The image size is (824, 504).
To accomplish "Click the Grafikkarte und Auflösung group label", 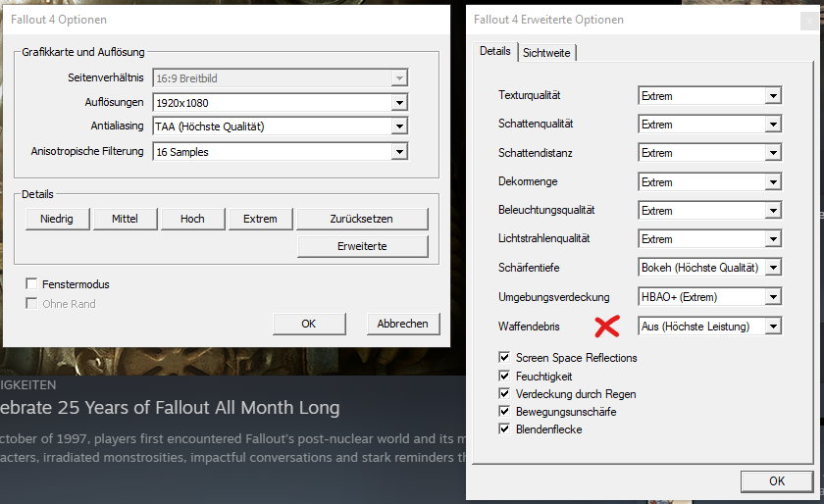I will click(83, 52).
